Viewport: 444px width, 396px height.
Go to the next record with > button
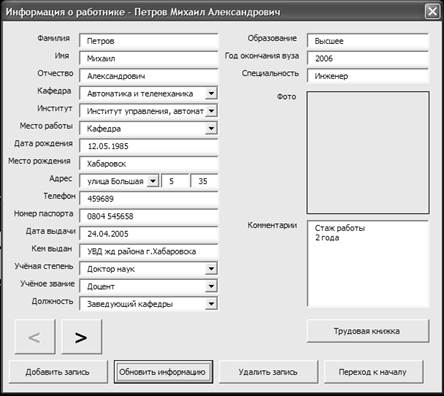tap(82, 337)
